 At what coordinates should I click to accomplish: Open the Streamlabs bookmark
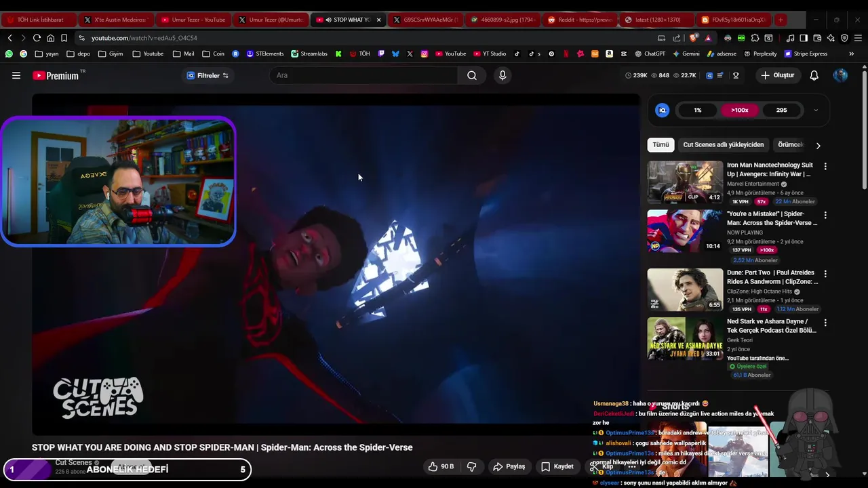[x=309, y=54]
